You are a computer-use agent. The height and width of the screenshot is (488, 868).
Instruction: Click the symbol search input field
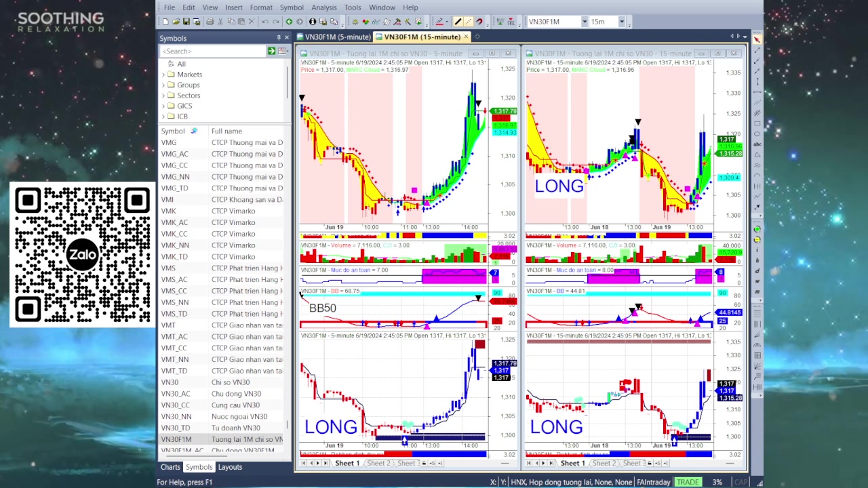pyautogui.click(x=212, y=52)
